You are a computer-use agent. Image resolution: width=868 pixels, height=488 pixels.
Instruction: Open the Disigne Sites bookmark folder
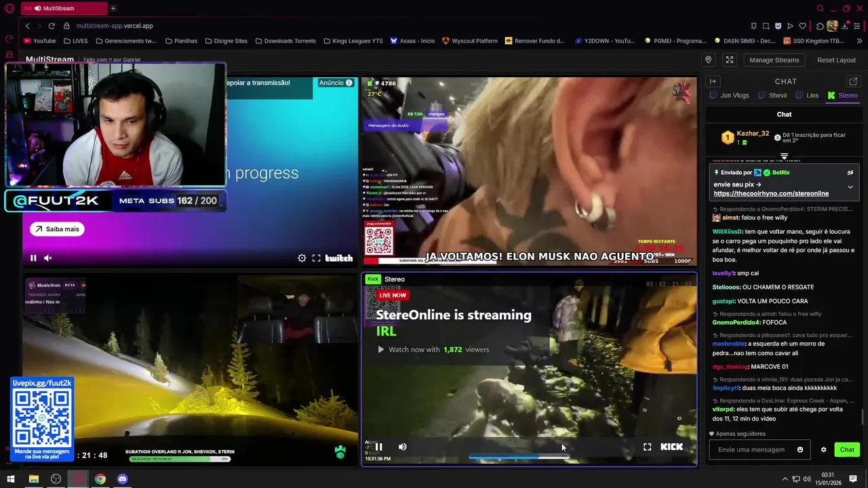coord(226,41)
